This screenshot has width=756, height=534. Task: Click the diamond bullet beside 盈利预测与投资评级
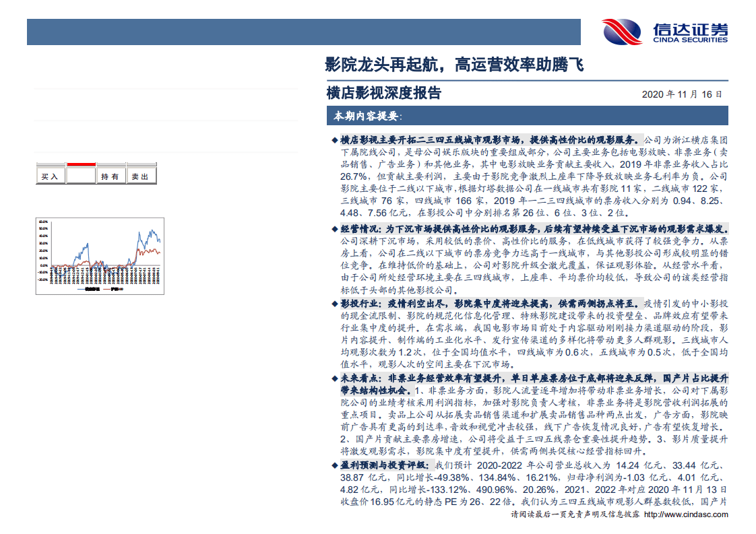[334, 464]
